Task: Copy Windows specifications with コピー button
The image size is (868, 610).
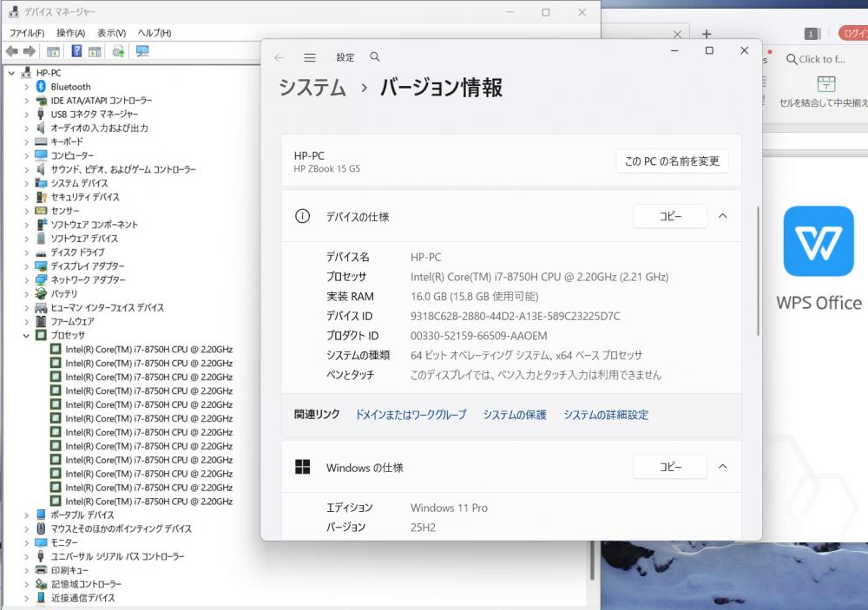Action: click(x=670, y=467)
